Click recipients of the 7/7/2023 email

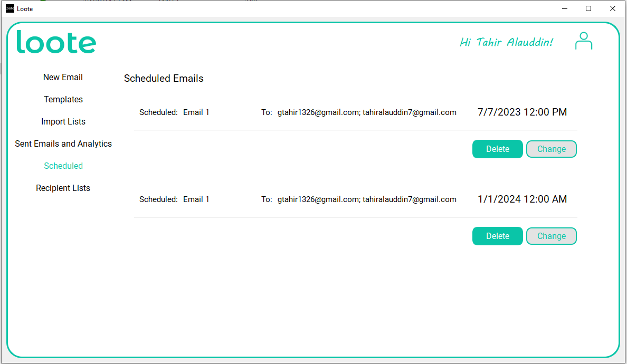click(367, 113)
